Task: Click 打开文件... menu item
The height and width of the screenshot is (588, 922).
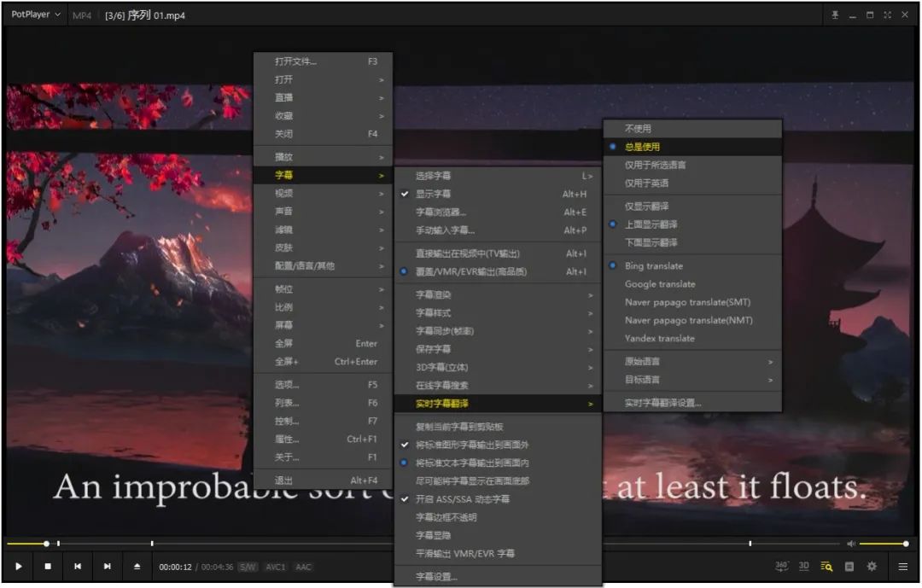Action: click(x=323, y=61)
